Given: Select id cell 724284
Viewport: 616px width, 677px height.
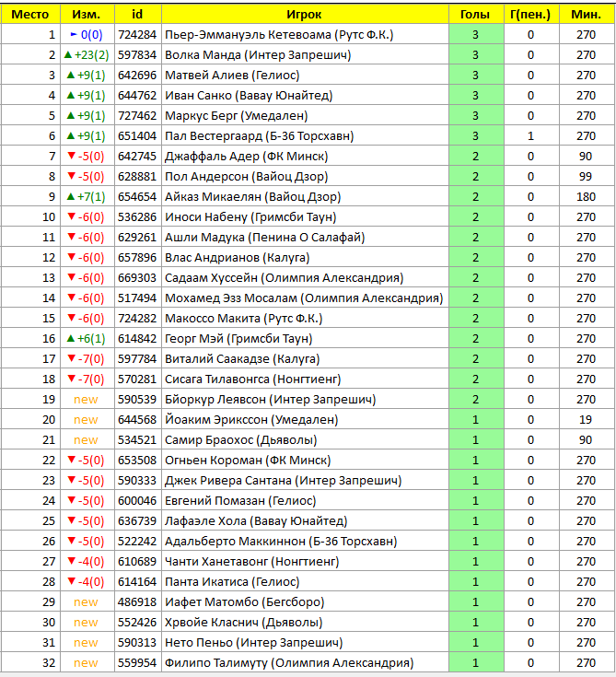Looking at the screenshot, I should pyautogui.click(x=138, y=35).
